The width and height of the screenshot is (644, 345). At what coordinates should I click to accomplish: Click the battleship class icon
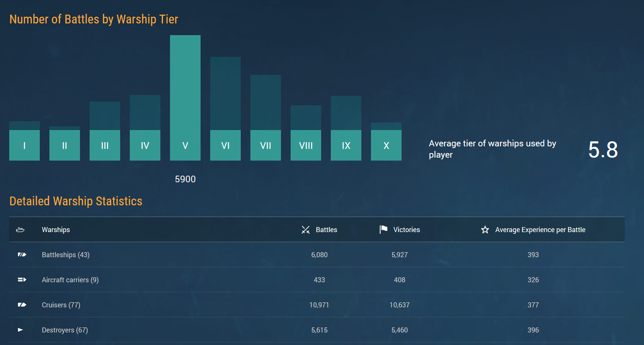[22, 255]
